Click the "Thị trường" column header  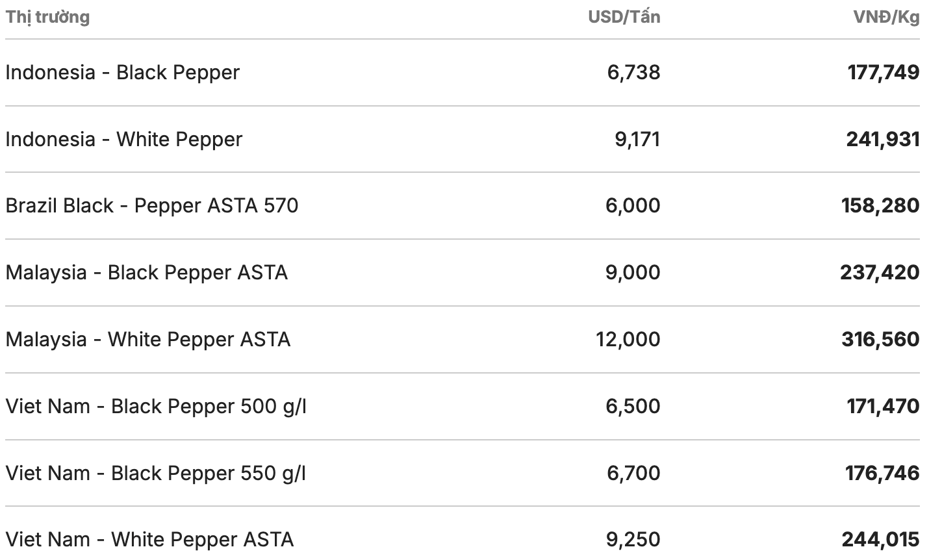pyautogui.click(x=47, y=17)
